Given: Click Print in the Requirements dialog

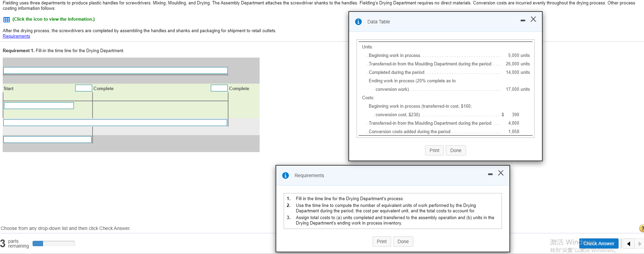Looking at the screenshot, I should click(x=382, y=241).
